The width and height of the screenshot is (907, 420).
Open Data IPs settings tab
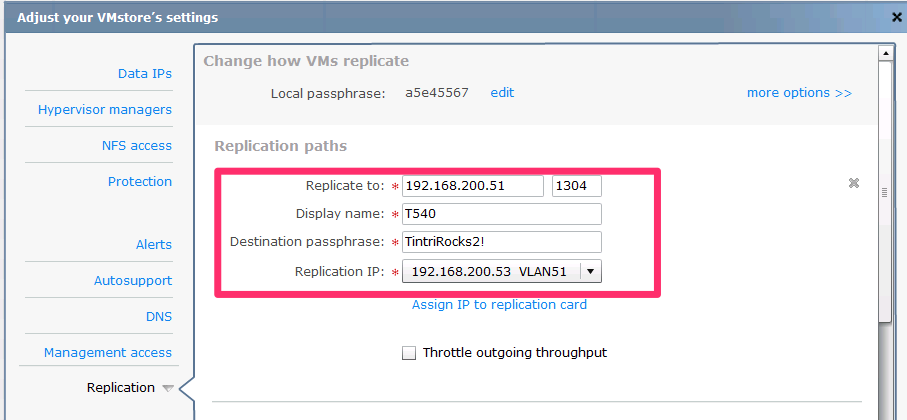pos(144,73)
